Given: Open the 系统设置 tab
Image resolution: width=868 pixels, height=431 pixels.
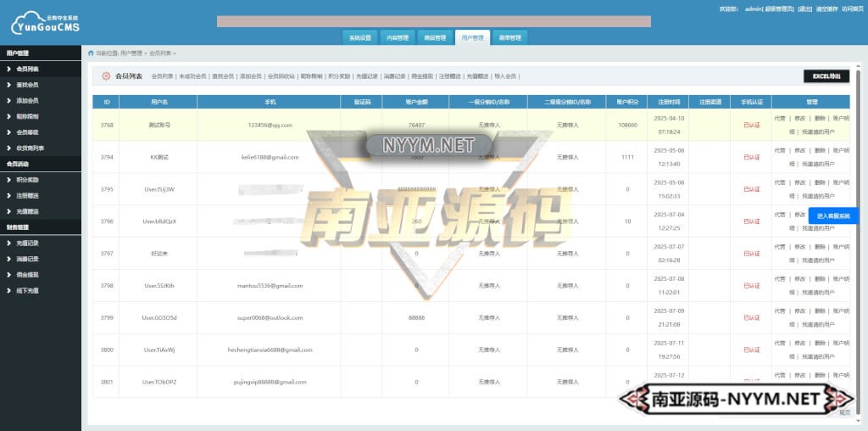Looking at the screenshot, I should tap(359, 37).
